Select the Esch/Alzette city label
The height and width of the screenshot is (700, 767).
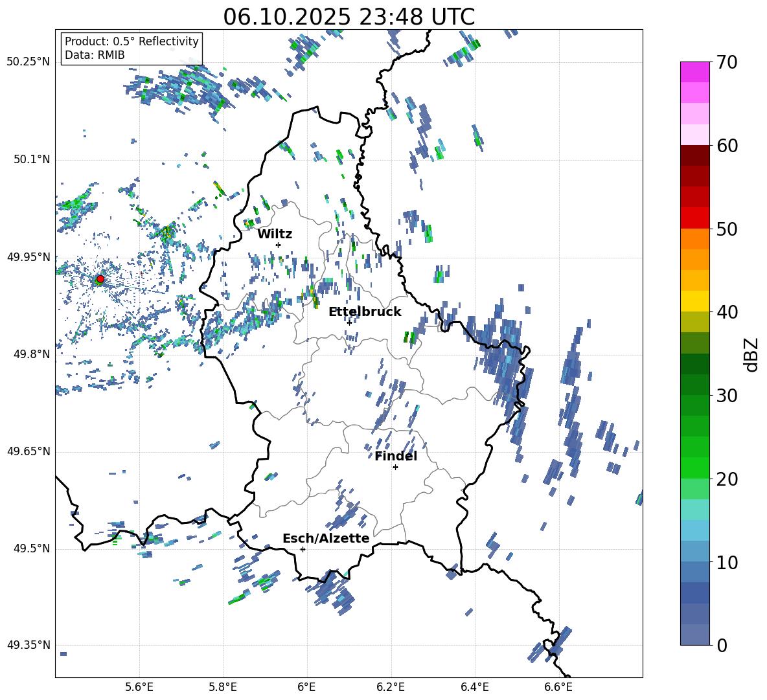(326, 538)
